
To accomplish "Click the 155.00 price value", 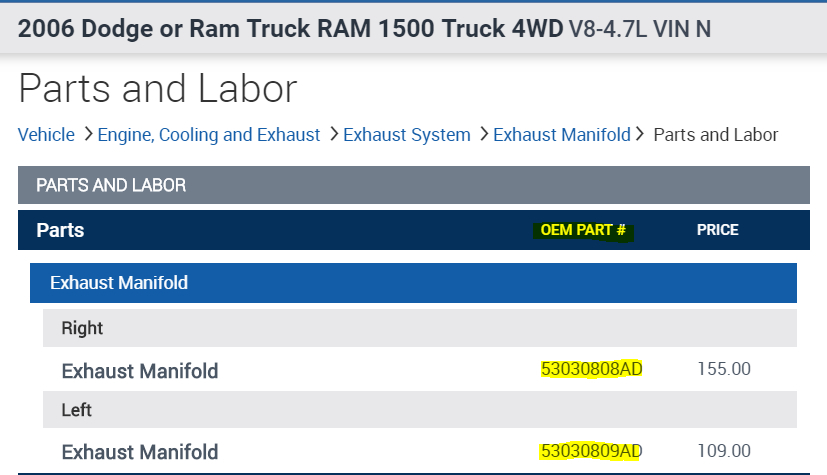I will (x=723, y=369).
